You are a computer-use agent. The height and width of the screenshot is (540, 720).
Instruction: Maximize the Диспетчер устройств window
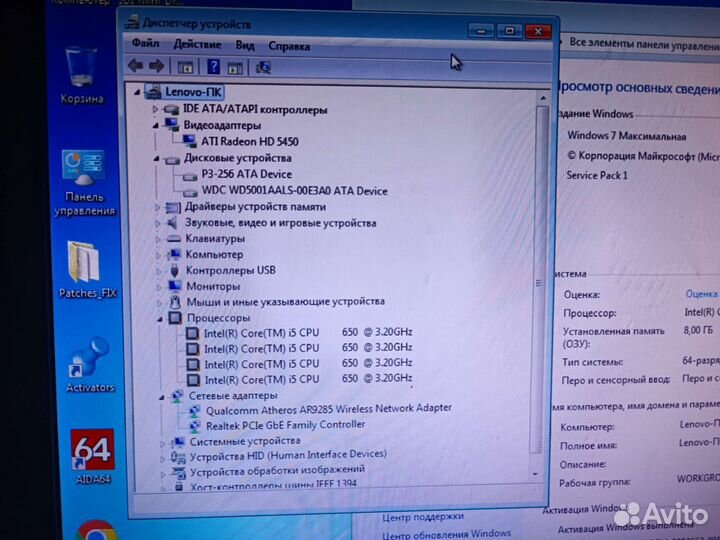point(509,31)
